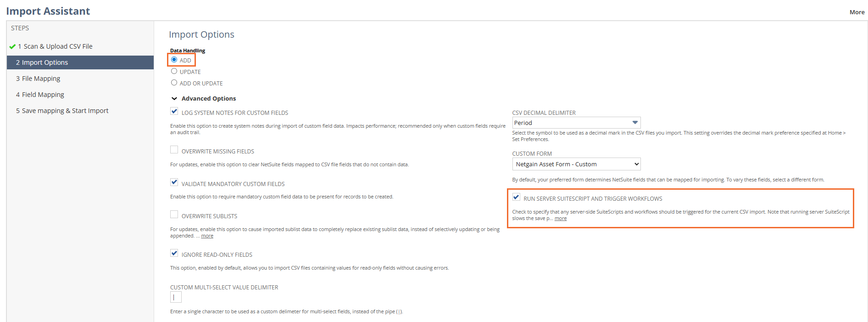Viewport: 868px width, 322px height.
Task: Click more link under Run Server SuiteScript description
Action: click(x=561, y=219)
